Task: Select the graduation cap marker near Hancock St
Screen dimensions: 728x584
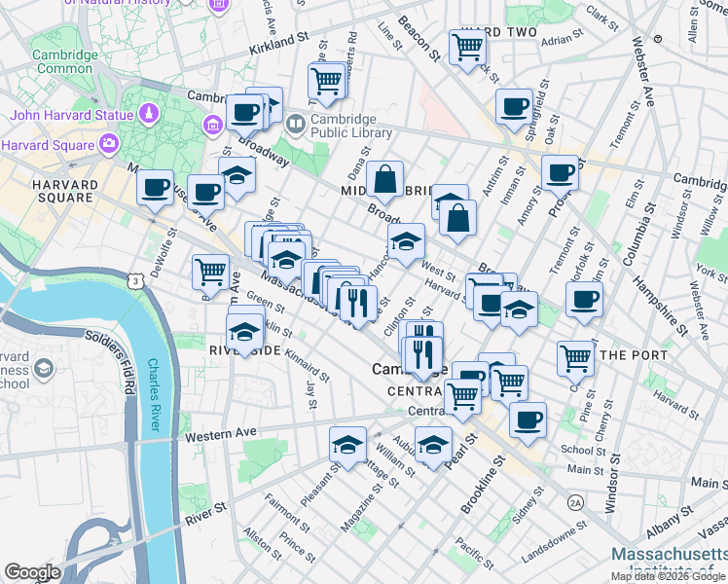Action: [x=406, y=243]
